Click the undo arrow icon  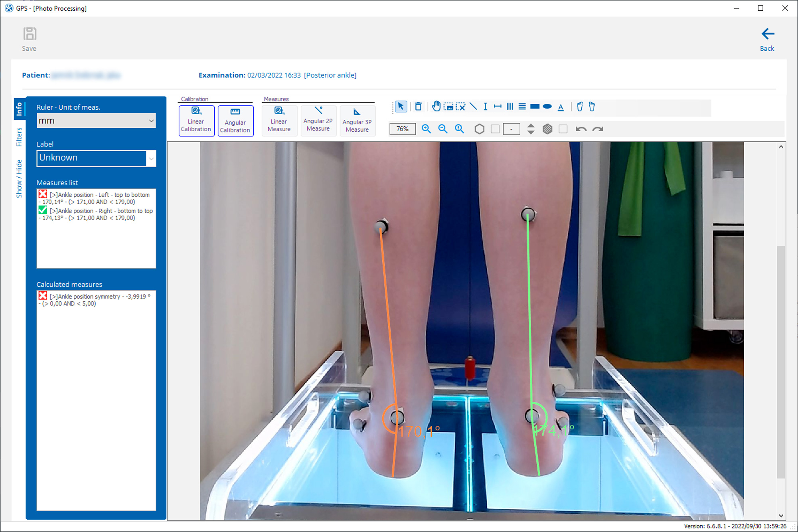tap(581, 129)
